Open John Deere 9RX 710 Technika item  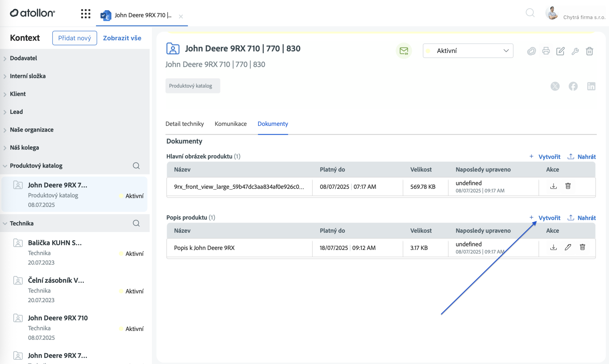coord(75,327)
